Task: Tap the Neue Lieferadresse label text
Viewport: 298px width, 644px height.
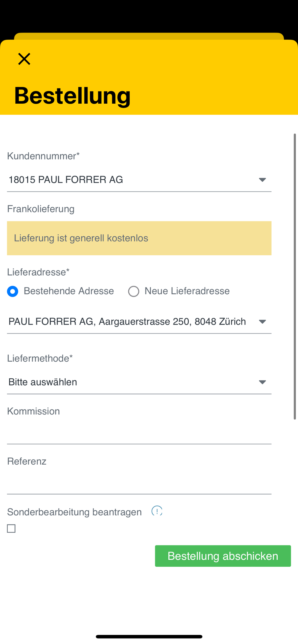Action: tap(187, 291)
